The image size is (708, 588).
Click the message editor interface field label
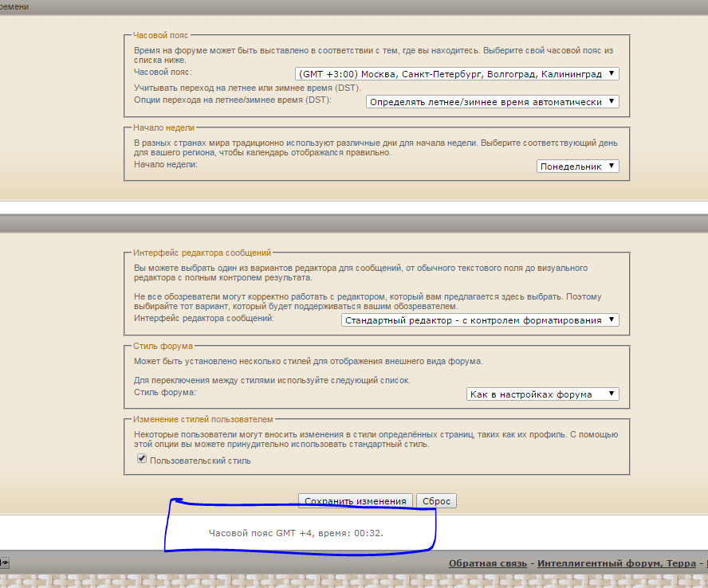[x=203, y=318]
